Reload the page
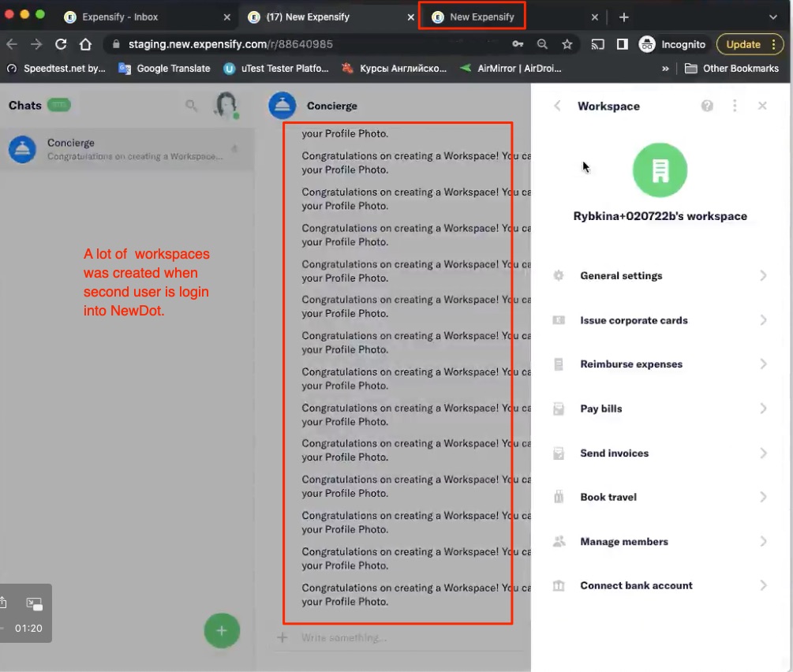The height and width of the screenshot is (672, 793). pos(61,44)
